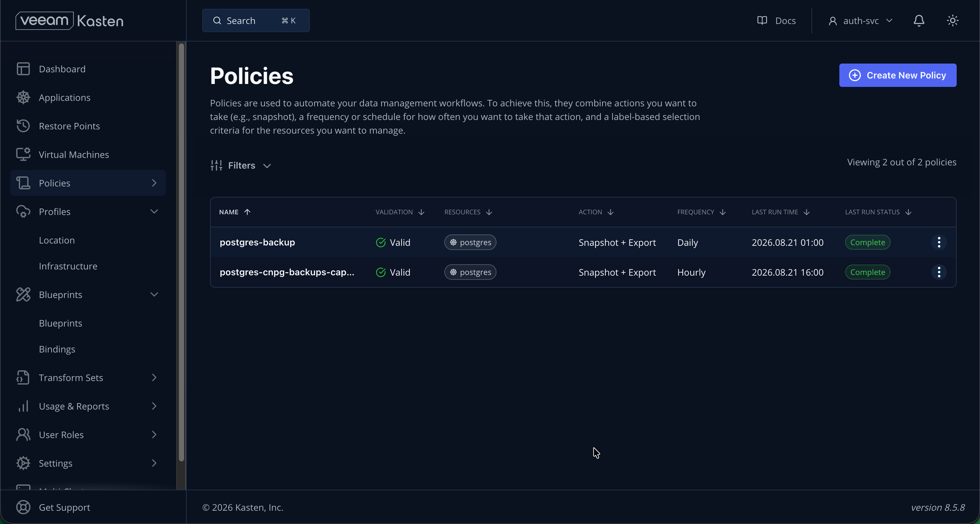Click the Settings gear icon
This screenshot has height=524, width=980.
point(23,463)
